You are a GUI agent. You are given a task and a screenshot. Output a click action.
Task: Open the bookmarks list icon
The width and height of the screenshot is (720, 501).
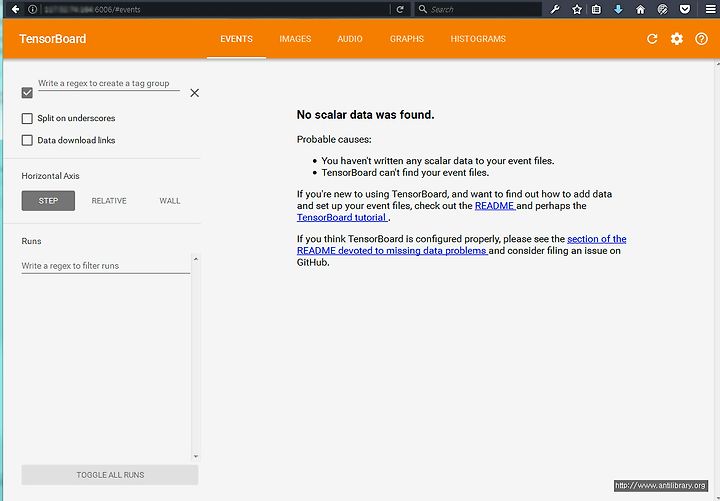[596, 9]
